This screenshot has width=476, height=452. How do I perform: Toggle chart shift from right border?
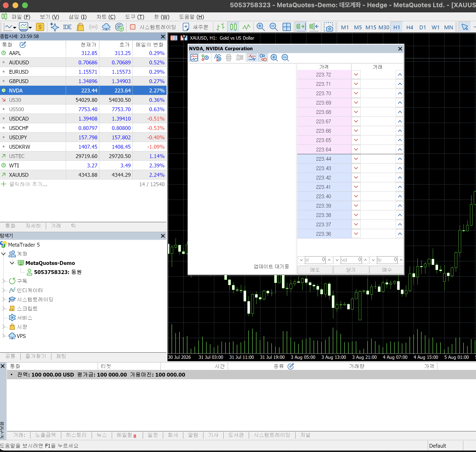[314, 27]
